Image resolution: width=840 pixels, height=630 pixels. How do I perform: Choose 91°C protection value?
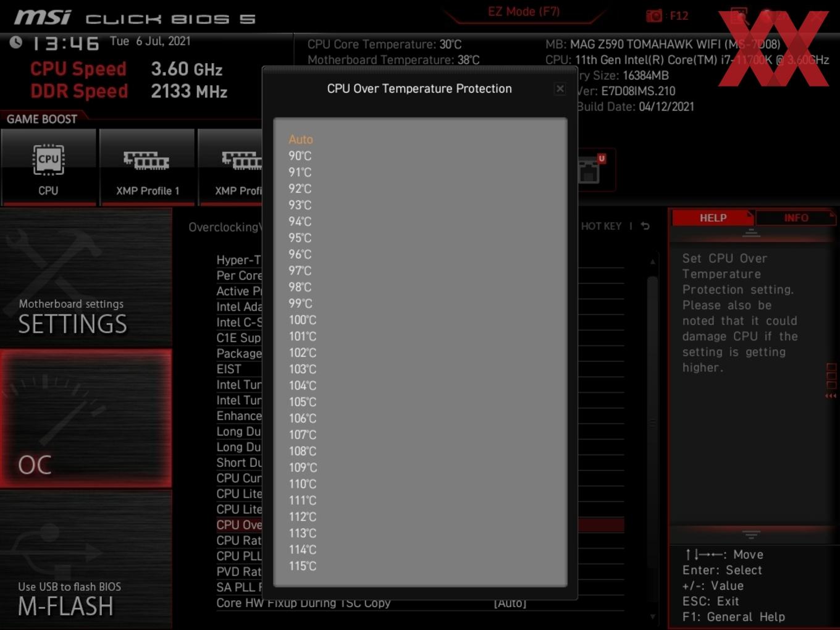pyautogui.click(x=300, y=172)
